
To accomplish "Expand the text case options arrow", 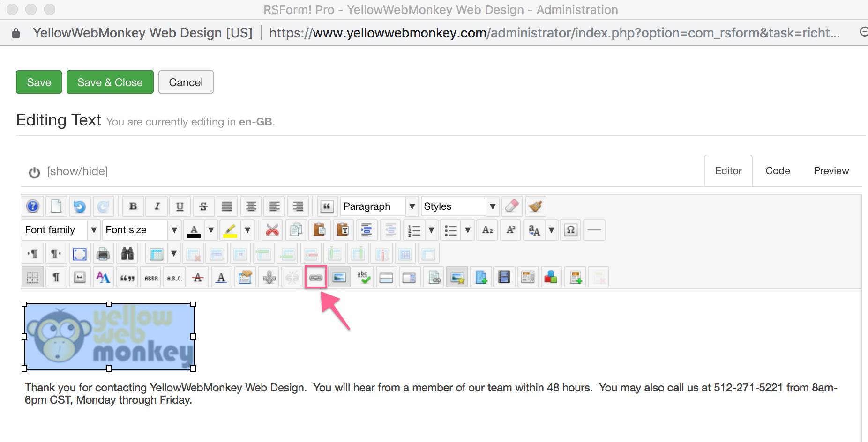I will [551, 230].
